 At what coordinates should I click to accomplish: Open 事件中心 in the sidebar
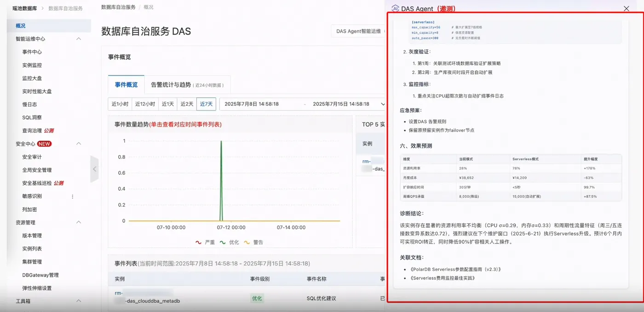[32, 52]
